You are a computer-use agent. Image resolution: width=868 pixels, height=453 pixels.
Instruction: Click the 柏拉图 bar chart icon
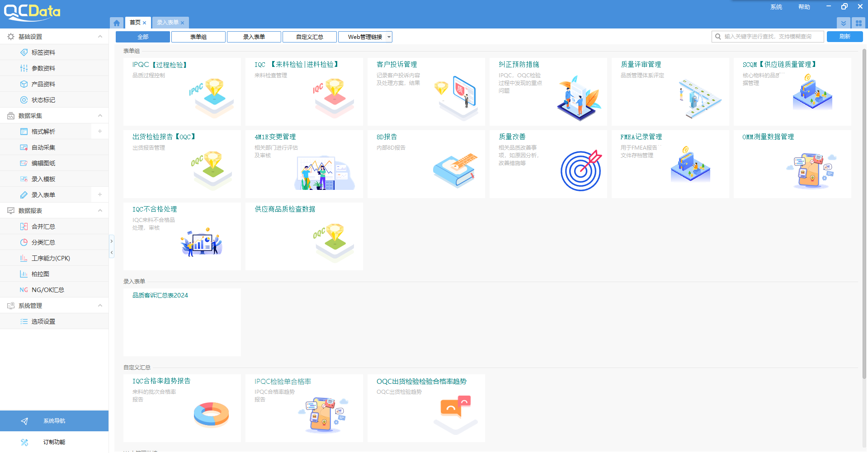click(x=24, y=274)
